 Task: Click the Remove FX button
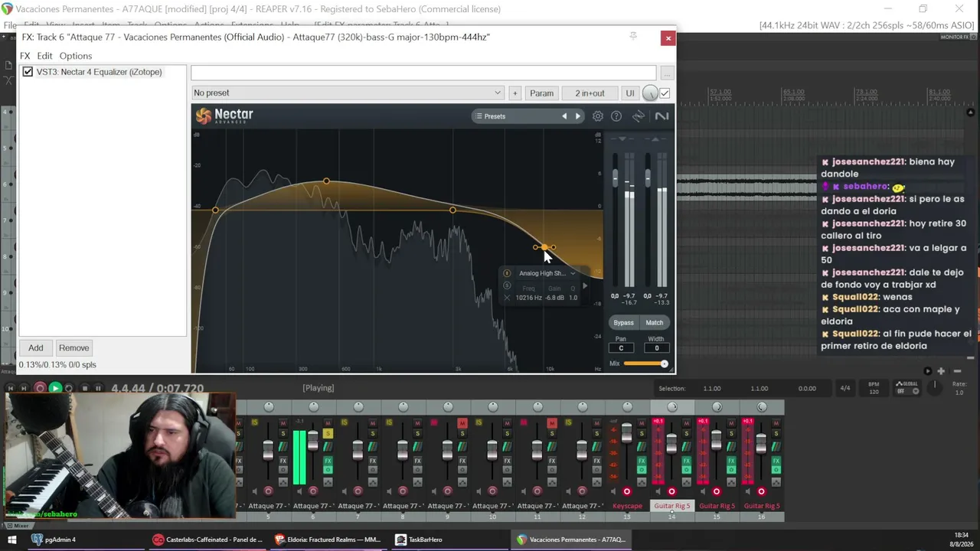click(74, 347)
